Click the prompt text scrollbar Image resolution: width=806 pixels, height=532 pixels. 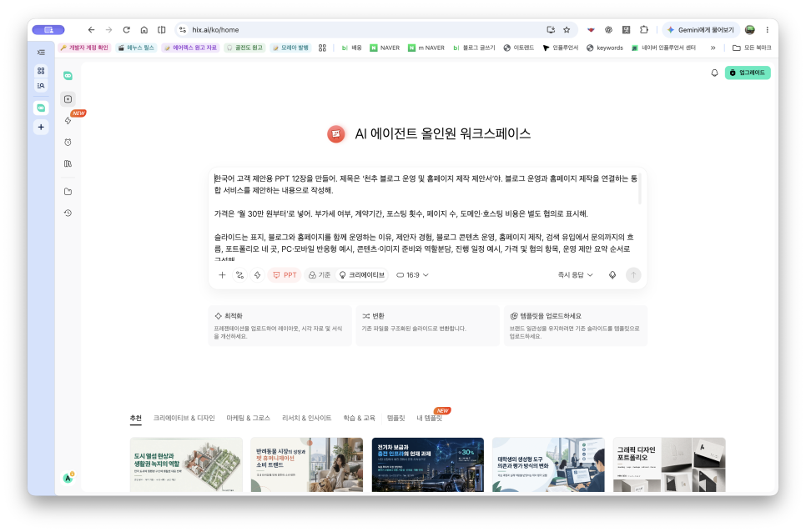pos(639,188)
